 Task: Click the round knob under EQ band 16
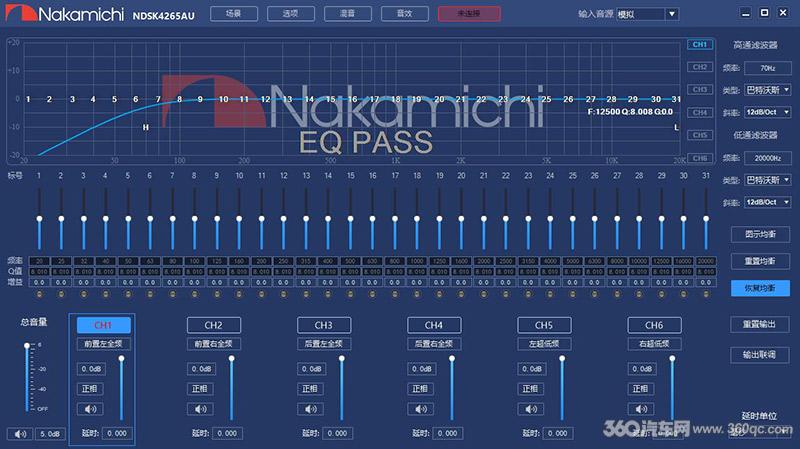point(372,294)
